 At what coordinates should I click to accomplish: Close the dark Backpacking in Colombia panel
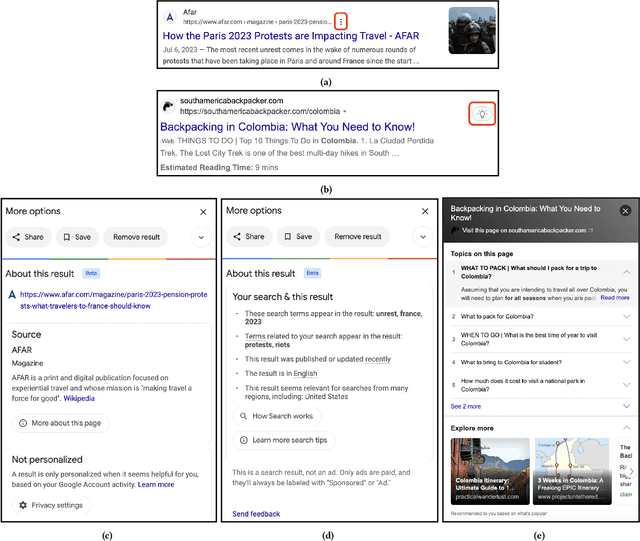(x=625, y=211)
